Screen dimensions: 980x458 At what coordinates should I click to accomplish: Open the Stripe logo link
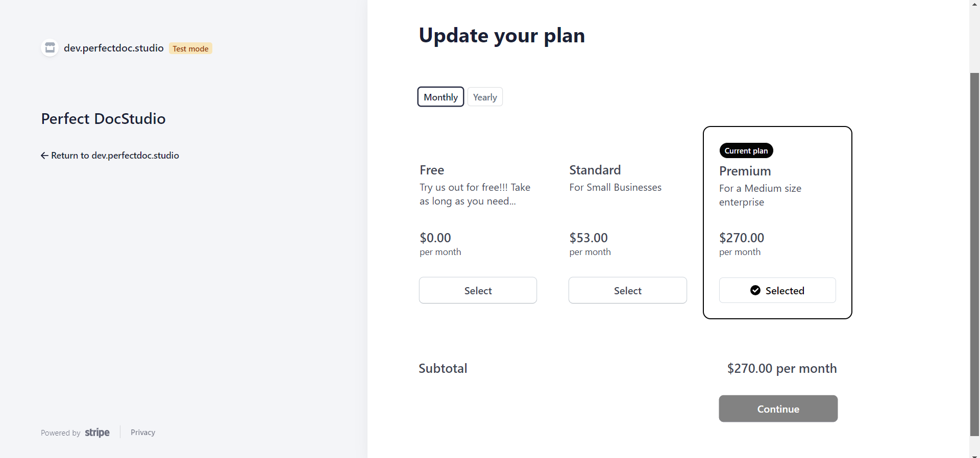[97, 432]
